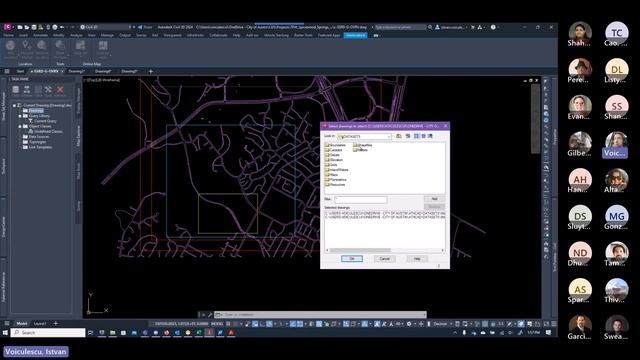Toggle the grid display button in status bar
Viewport: 640px width, 360px height.
(228, 324)
